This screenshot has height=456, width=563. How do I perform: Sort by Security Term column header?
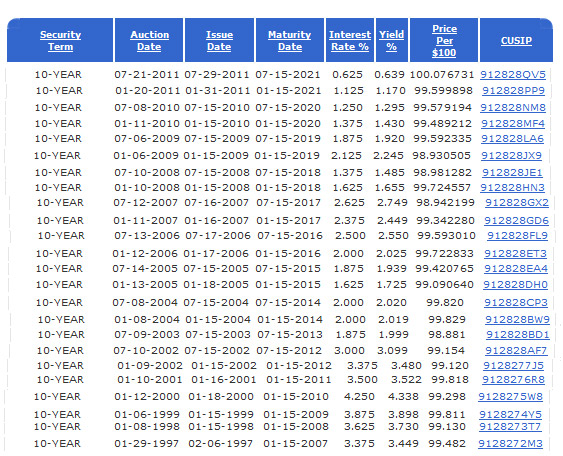click(x=60, y=41)
